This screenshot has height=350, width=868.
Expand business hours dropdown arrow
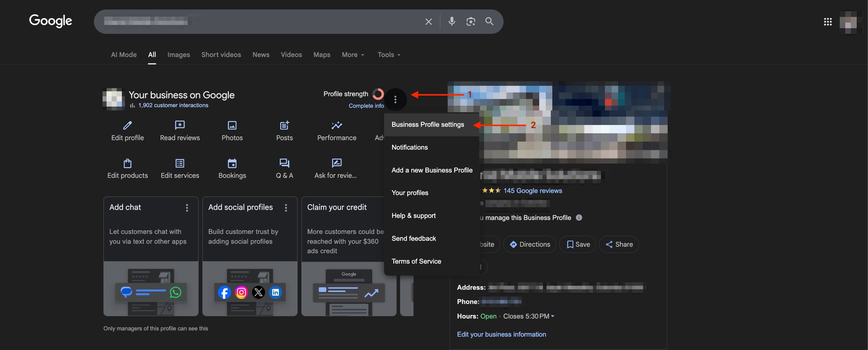click(x=552, y=316)
